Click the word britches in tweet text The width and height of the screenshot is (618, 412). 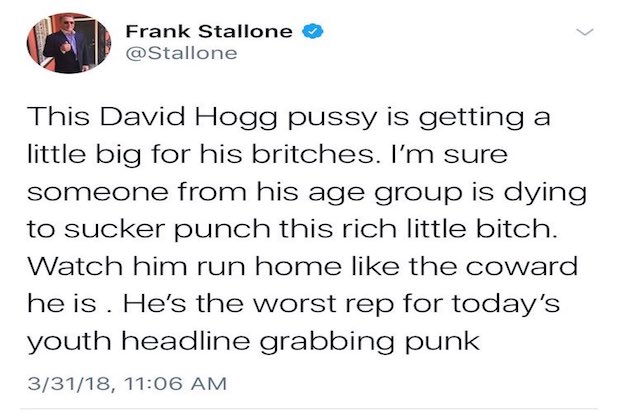(313, 153)
